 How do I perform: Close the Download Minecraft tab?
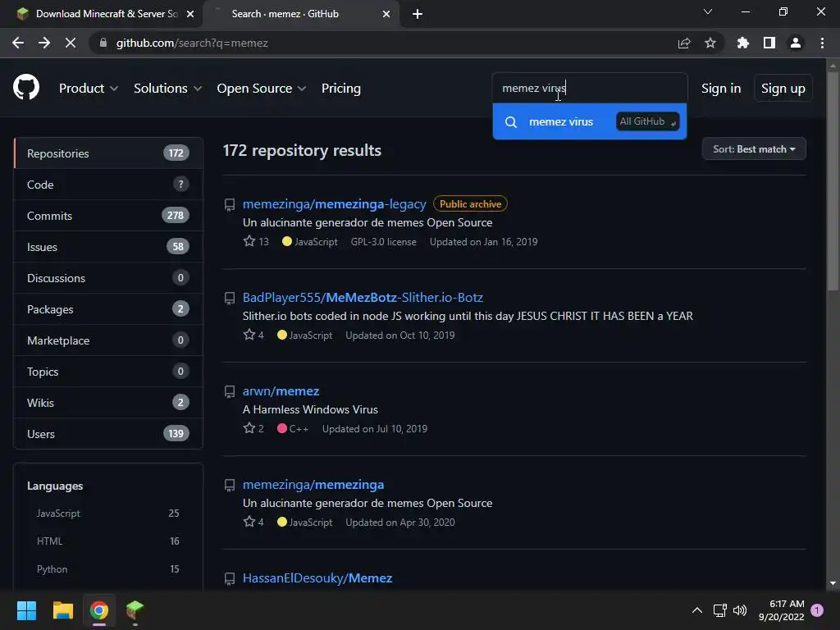[190, 14]
